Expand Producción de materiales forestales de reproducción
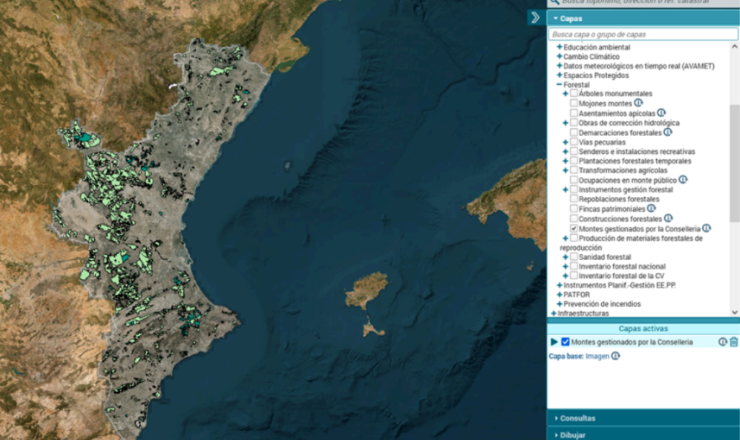 pyautogui.click(x=565, y=238)
